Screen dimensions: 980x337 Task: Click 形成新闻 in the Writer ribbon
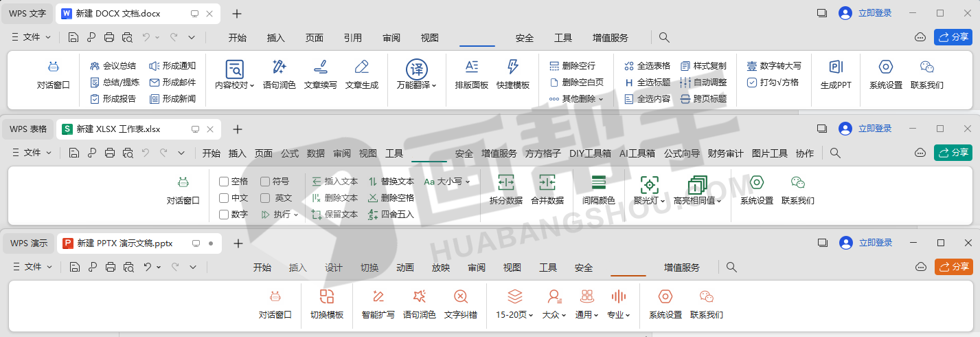click(x=172, y=98)
